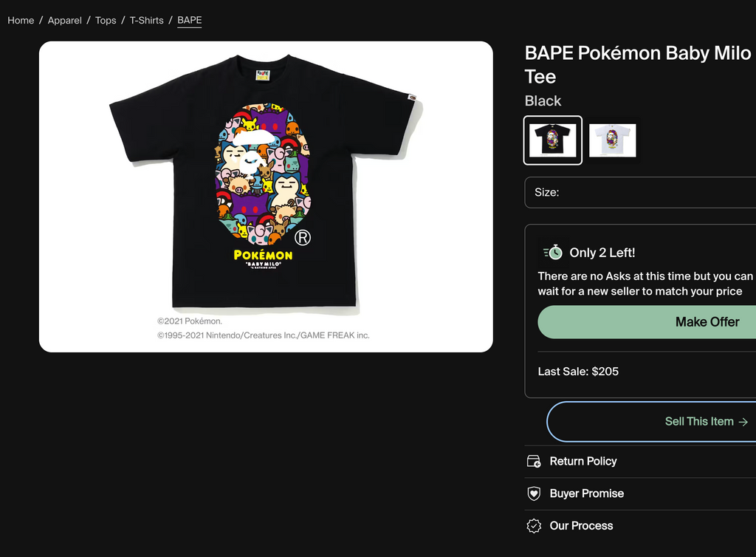Expand the Return Policy section
Viewport: 756px width, 557px height.
click(x=583, y=462)
